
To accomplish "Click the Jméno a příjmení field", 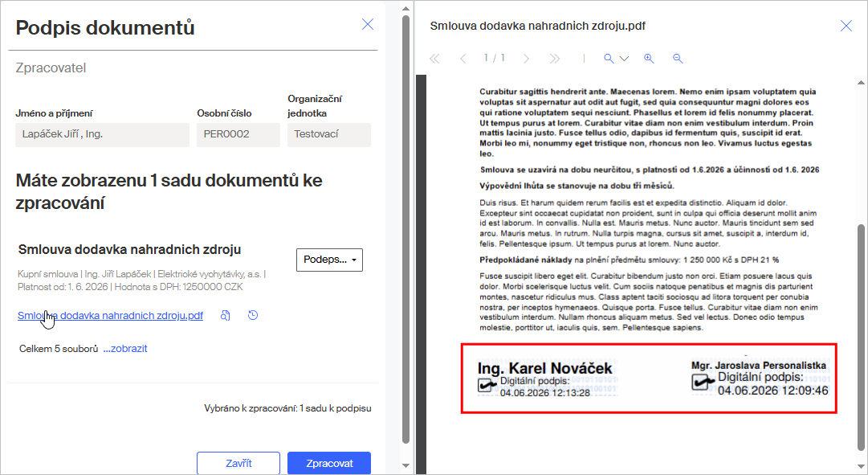I will (x=103, y=135).
